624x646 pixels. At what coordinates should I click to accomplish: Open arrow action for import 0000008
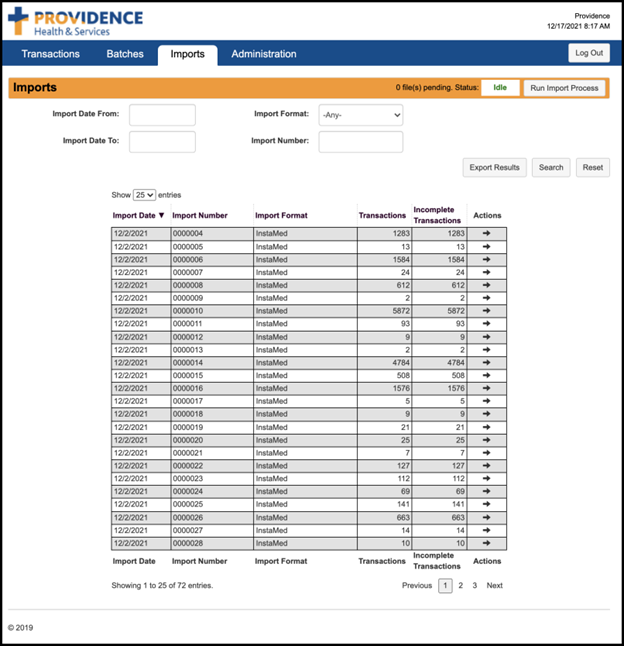(x=486, y=285)
